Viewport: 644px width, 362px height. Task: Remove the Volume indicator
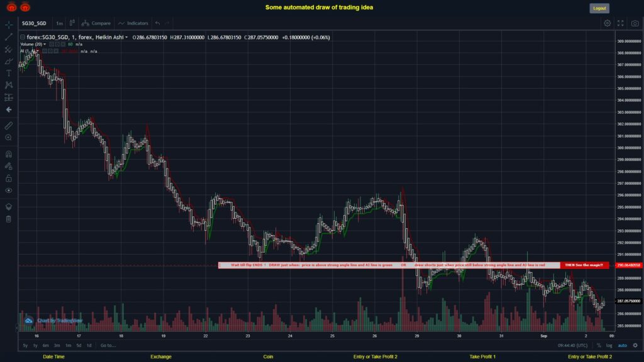point(63,45)
